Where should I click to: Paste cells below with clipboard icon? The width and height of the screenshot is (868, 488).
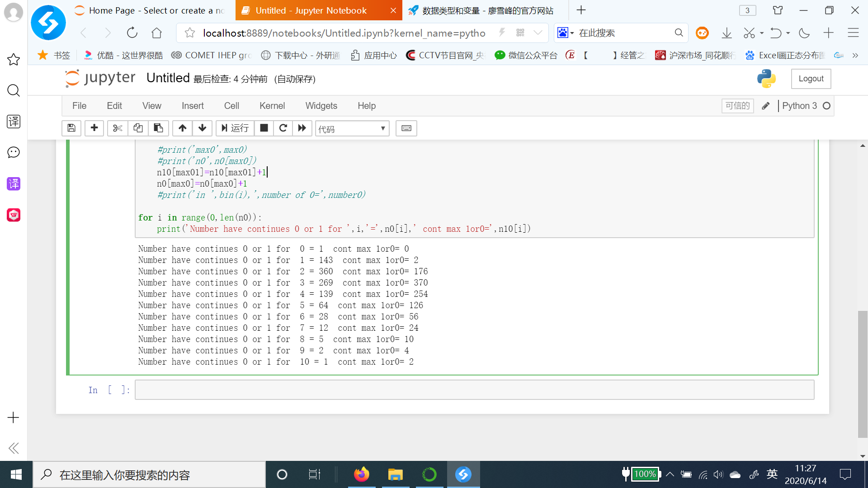pos(158,128)
